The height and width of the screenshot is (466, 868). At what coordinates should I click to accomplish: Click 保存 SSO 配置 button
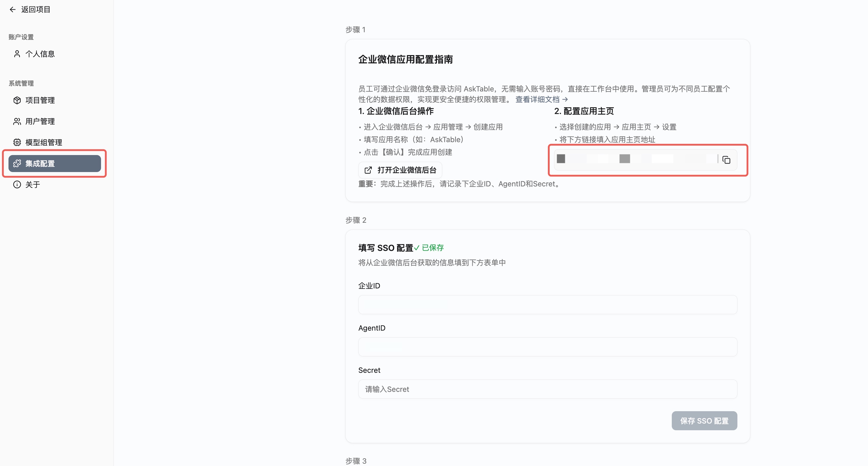coord(704,421)
